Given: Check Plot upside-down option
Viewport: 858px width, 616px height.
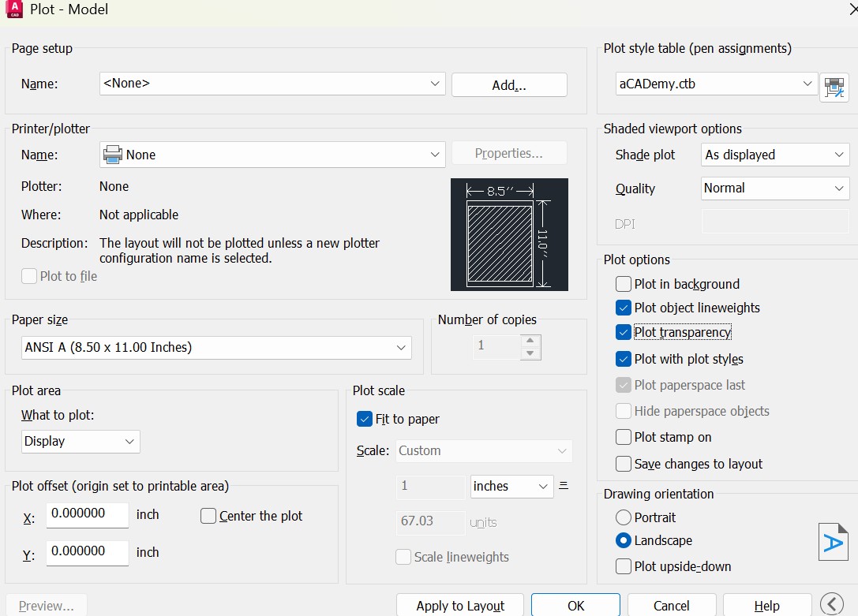Looking at the screenshot, I should [624, 566].
